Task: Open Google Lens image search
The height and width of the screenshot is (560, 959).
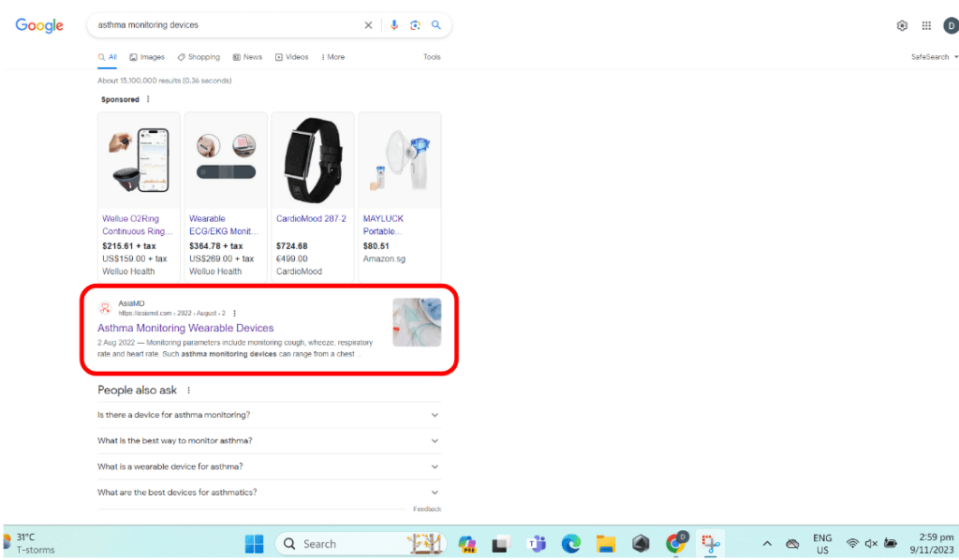Action: tap(415, 25)
